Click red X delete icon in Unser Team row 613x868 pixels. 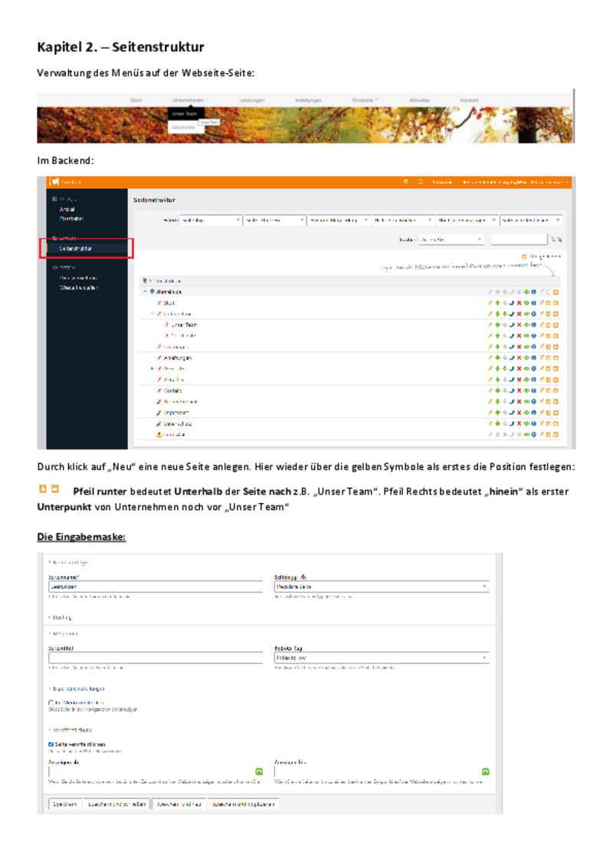point(519,325)
